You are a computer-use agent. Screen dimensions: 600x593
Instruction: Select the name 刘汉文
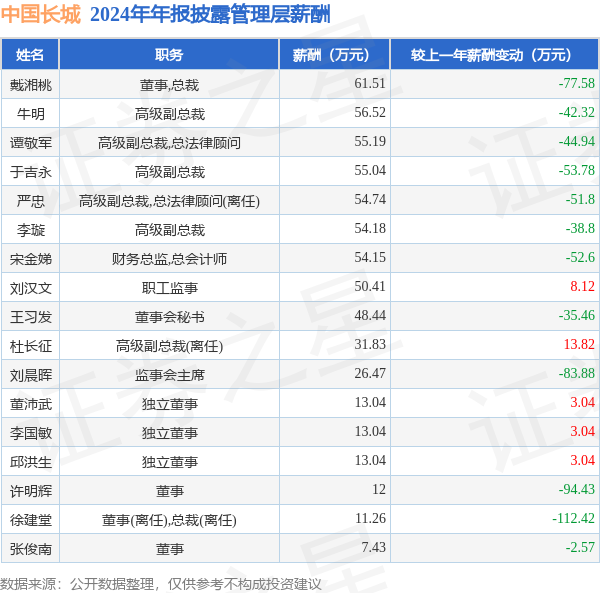(x=31, y=288)
